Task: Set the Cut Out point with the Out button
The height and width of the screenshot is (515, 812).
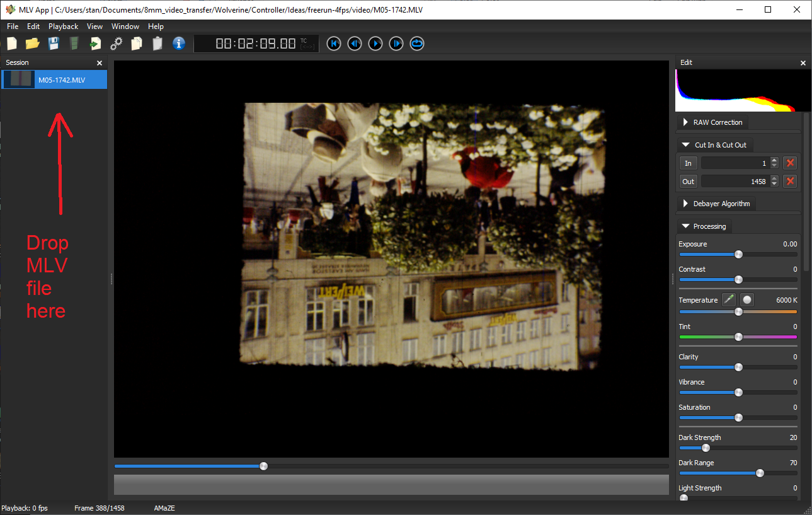Action: (x=688, y=181)
